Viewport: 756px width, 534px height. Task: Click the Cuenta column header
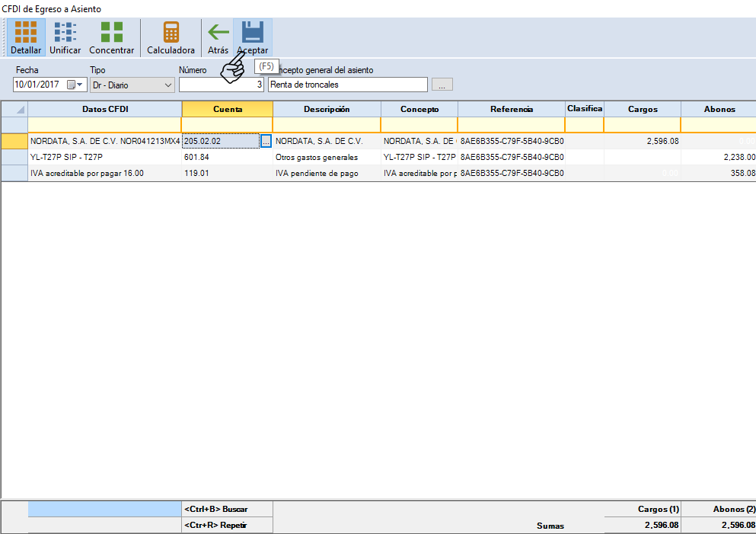point(228,109)
